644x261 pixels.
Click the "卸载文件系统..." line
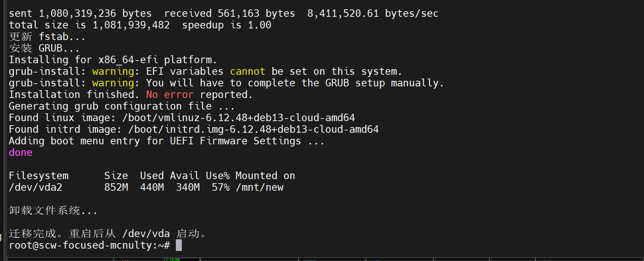pyautogui.click(x=53, y=211)
